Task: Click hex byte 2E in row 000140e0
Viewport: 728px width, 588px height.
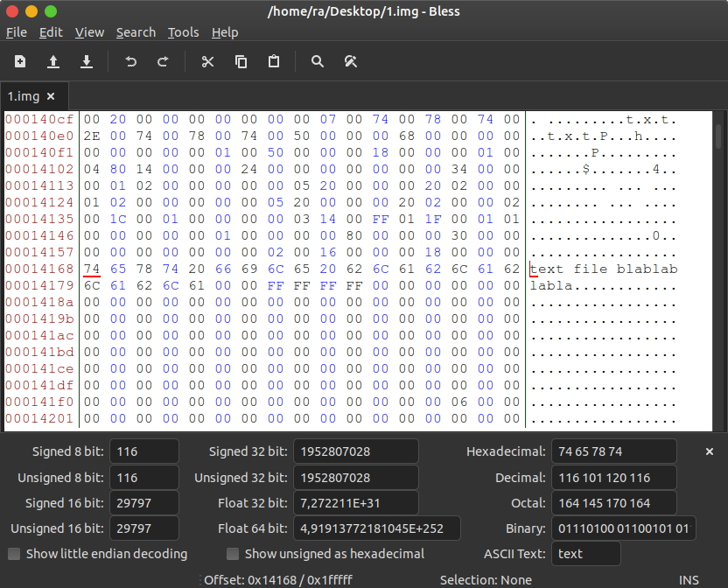Action: tap(92, 136)
